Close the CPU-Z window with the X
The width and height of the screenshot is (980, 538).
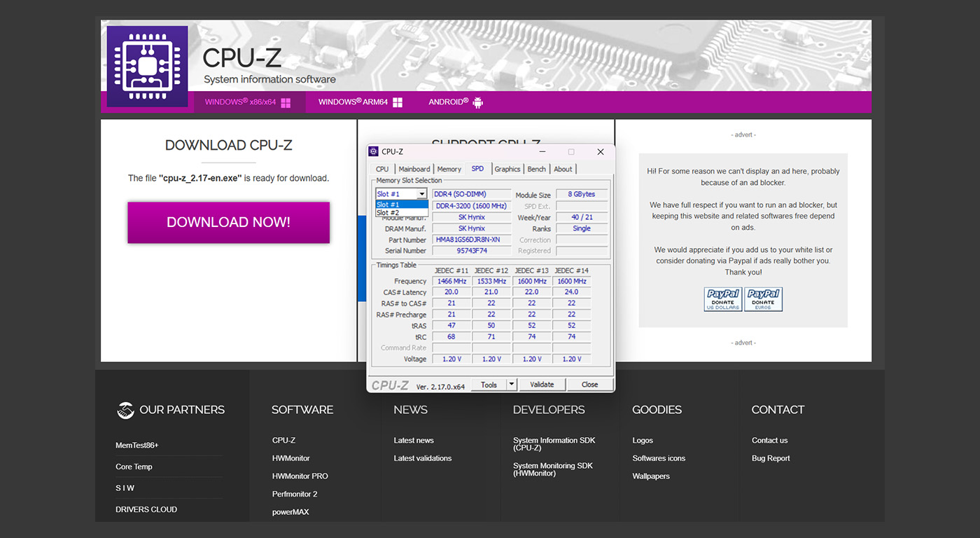point(600,152)
